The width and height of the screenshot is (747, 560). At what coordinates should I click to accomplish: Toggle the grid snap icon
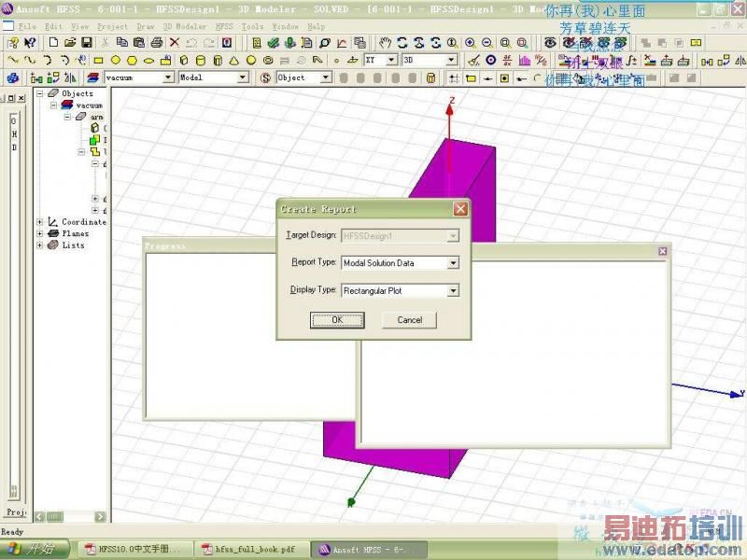[x=454, y=77]
